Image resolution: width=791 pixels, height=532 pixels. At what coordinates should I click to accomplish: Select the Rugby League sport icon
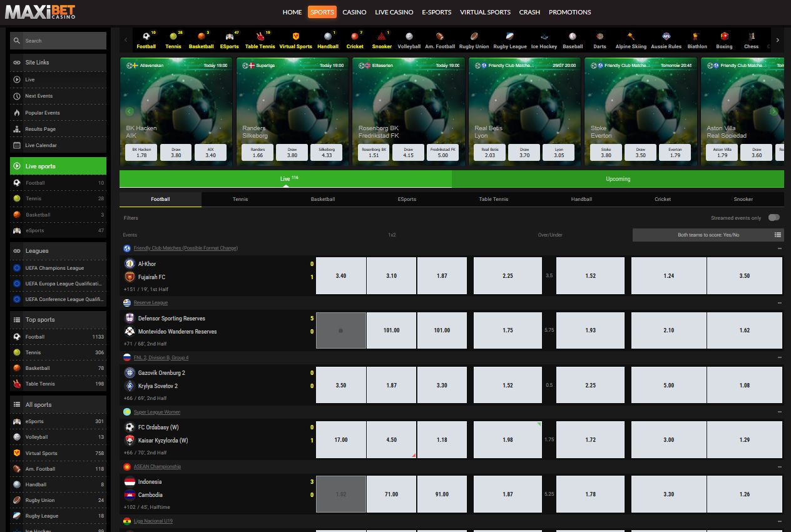click(510, 41)
